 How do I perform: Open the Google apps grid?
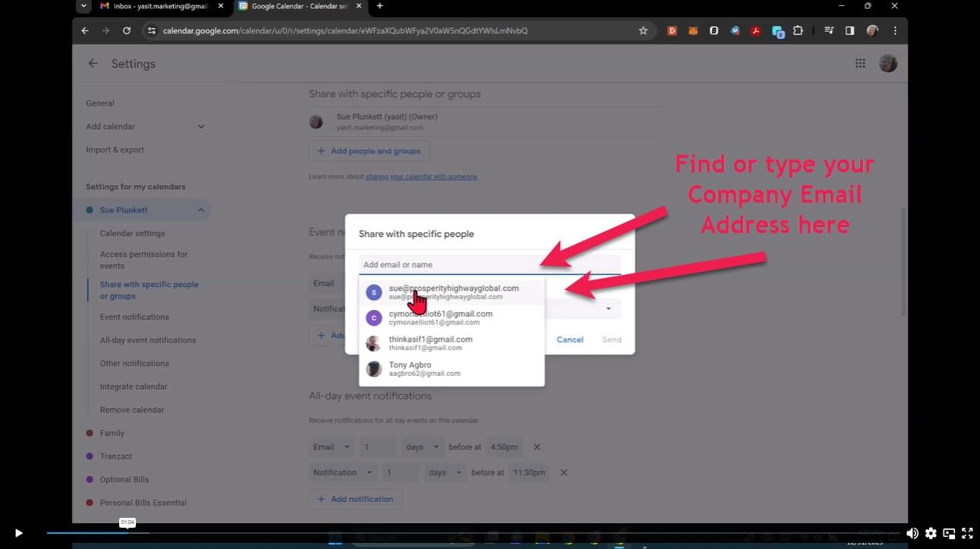point(860,64)
